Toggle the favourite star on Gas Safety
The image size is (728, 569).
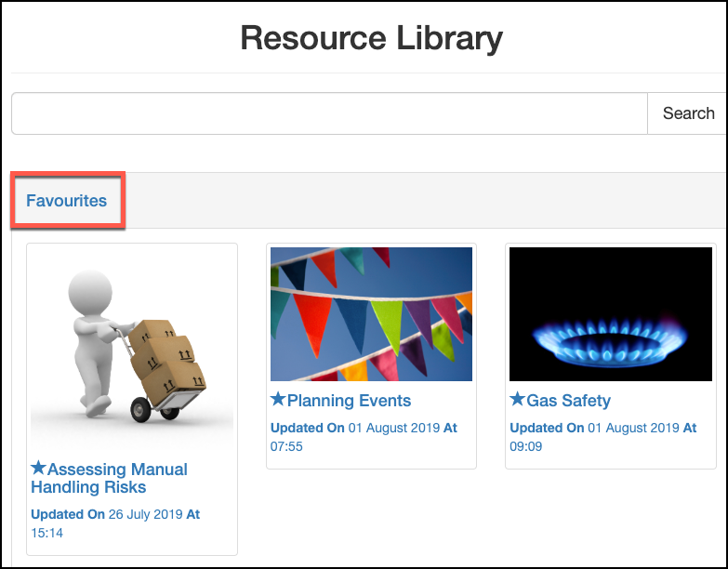pyautogui.click(x=517, y=400)
